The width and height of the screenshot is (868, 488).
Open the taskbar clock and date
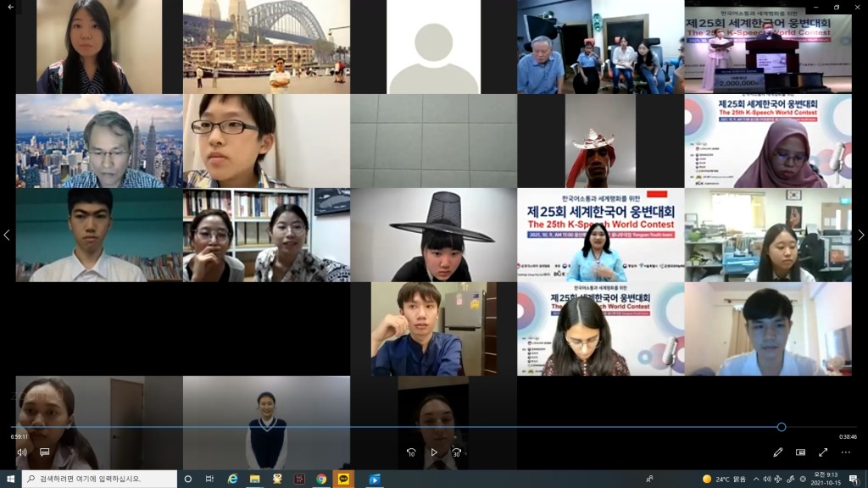826,479
